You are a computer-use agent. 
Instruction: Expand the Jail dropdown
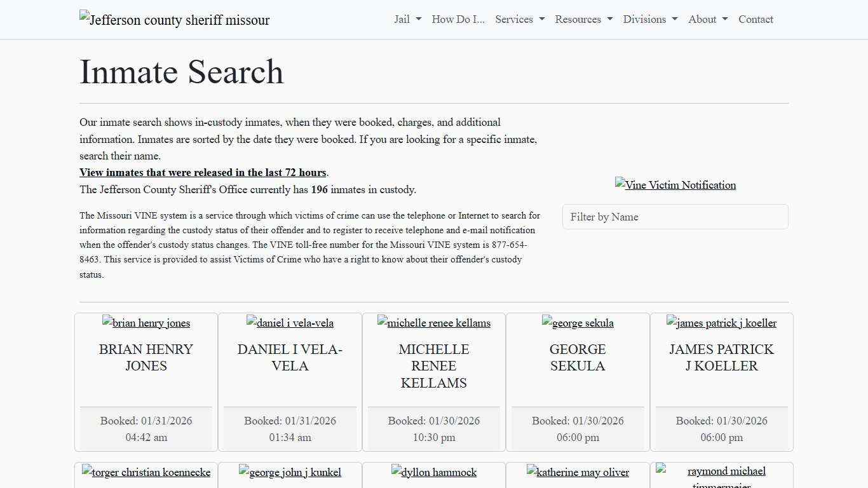[407, 19]
